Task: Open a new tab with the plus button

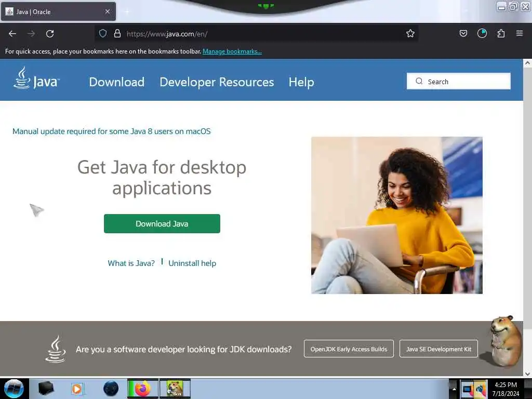Action: coord(127,11)
